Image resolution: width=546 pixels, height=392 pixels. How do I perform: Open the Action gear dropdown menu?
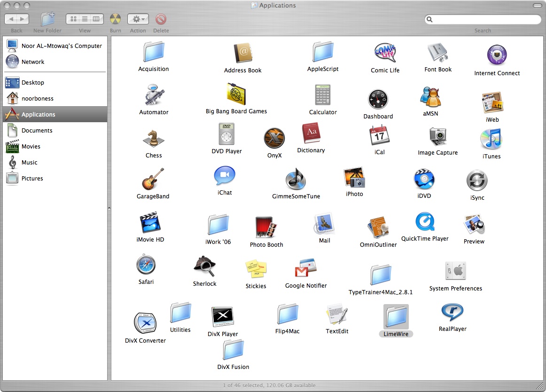click(x=138, y=19)
